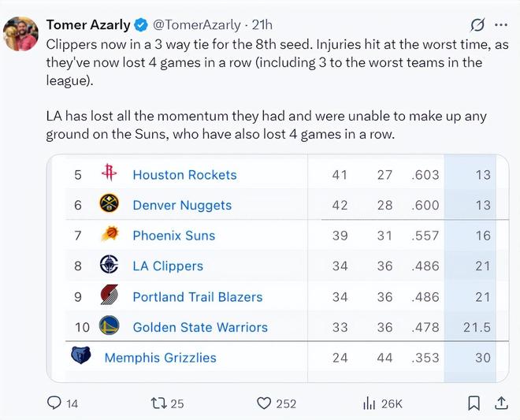Click the Portland Trail Blazers logo

[x=109, y=296]
